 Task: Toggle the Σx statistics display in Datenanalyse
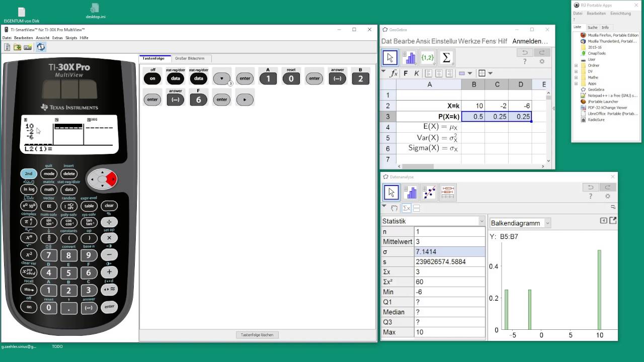(x=407, y=208)
